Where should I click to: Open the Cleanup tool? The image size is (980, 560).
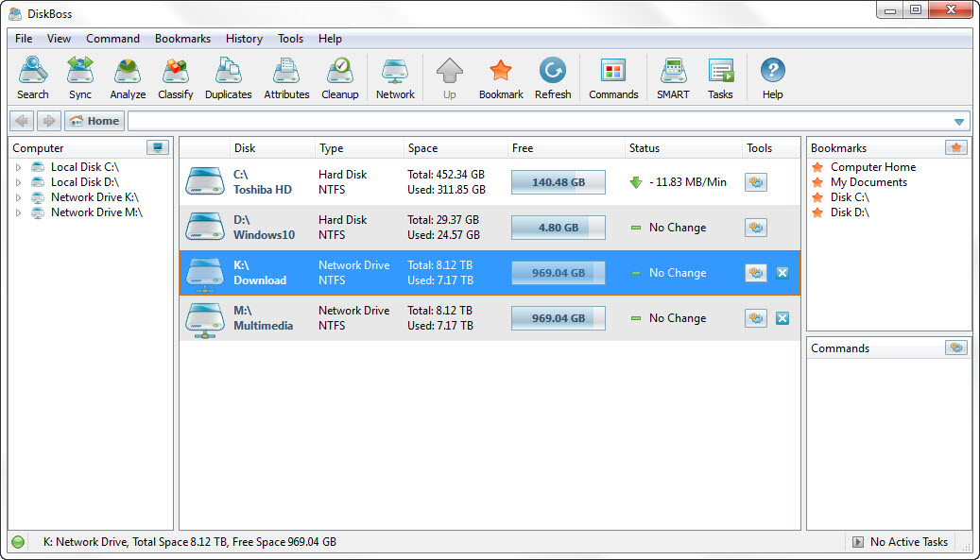[x=339, y=78]
